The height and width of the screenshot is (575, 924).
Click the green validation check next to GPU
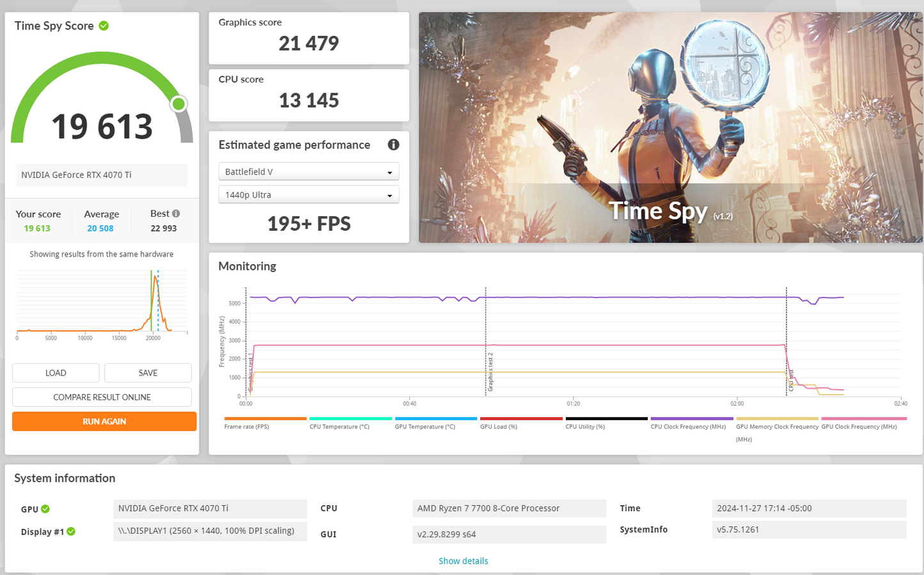tap(45, 509)
